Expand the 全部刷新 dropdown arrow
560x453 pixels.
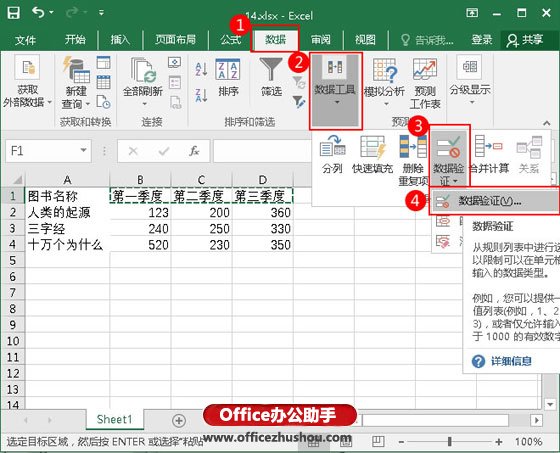144,104
